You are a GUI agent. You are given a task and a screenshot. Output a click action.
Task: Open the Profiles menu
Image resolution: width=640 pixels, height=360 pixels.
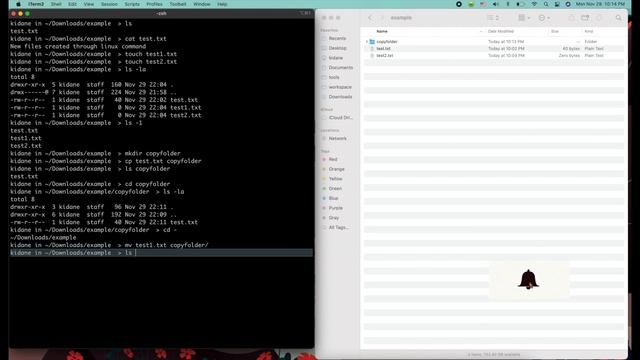[x=154, y=4]
